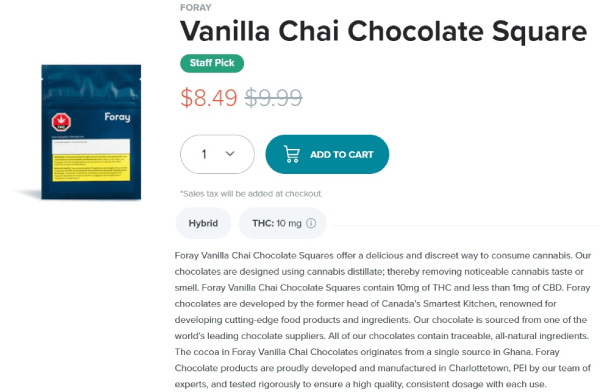This screenshot has width=600, height=392.
Task: Click the sales tax checkout note
Action: pyautogui.click(x=251, y=194)
